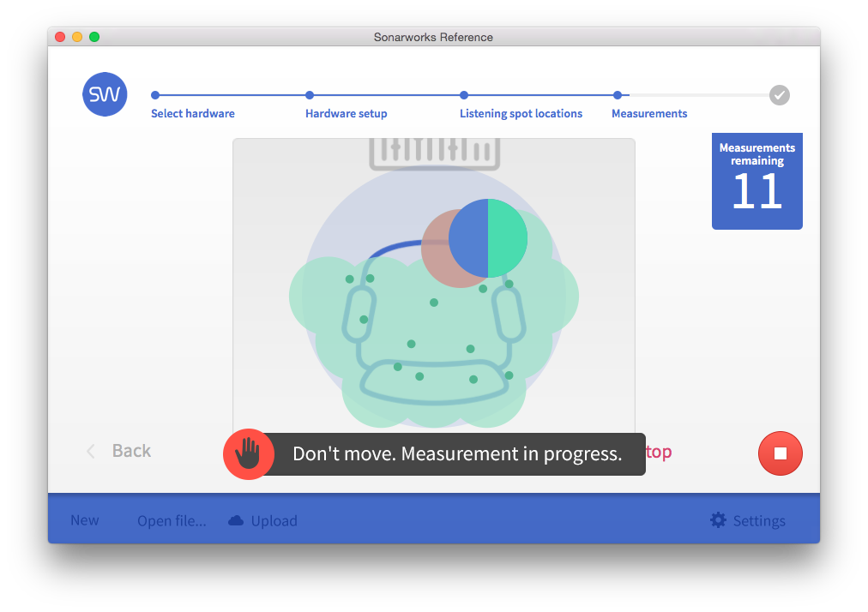Select the Measurements step label
Viewport: 868px width, 612px height.
(x=649, y=113)
